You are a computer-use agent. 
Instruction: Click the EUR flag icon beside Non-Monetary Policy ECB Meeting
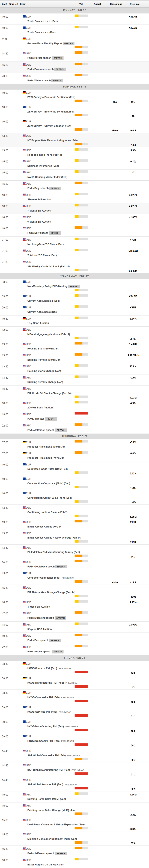pyautogui.click(x=24, y=282)
